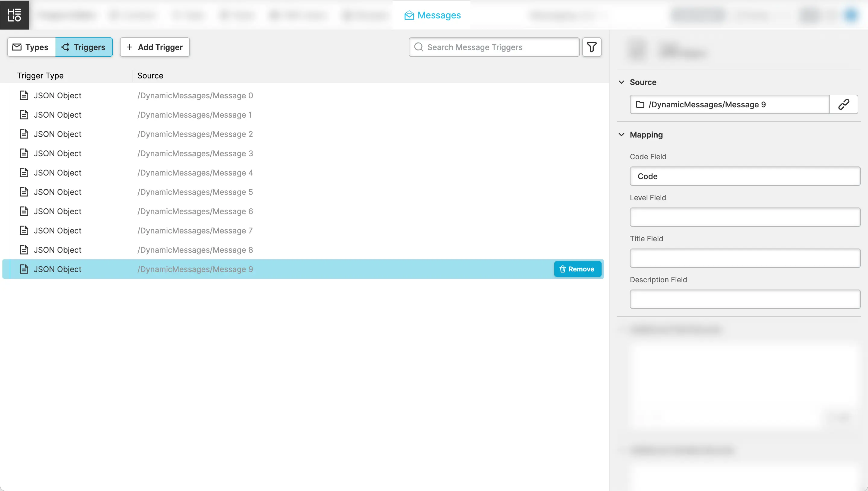Click the filter funnel icon

click(x=592, y=47)
